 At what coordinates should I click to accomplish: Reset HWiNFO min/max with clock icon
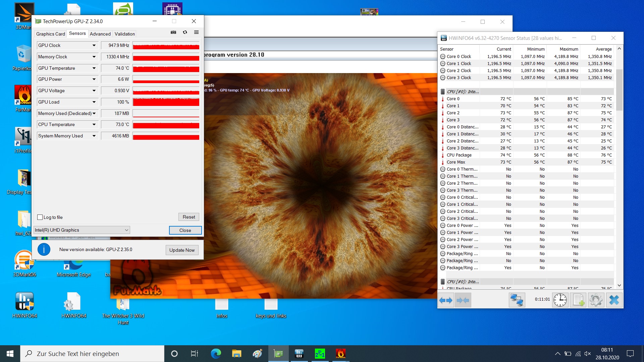tap(560, 300)
